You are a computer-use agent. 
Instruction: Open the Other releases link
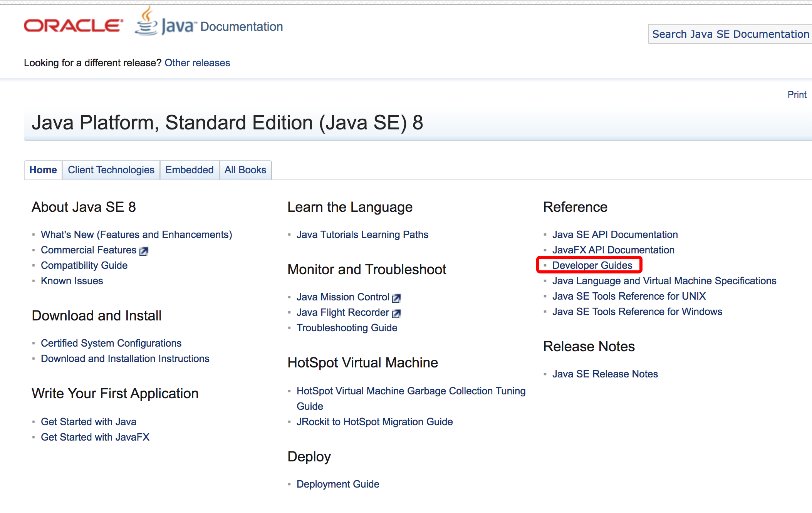(x=197, y=63)
